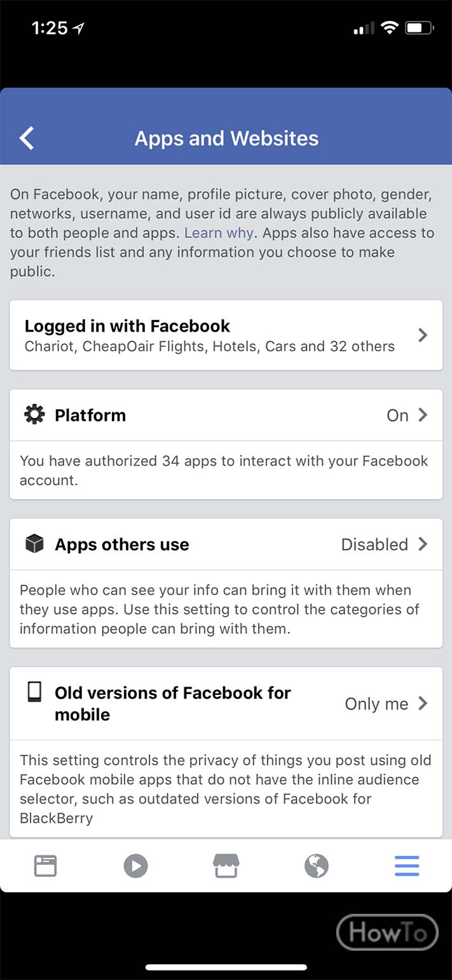Open the Platform chevron arrow
Viewport: 452px width, 980px height.
[423, 415]
